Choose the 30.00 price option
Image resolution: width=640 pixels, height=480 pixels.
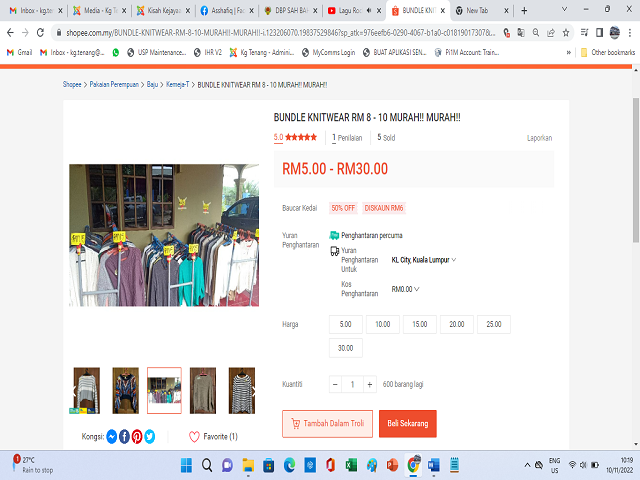[345, 348]
